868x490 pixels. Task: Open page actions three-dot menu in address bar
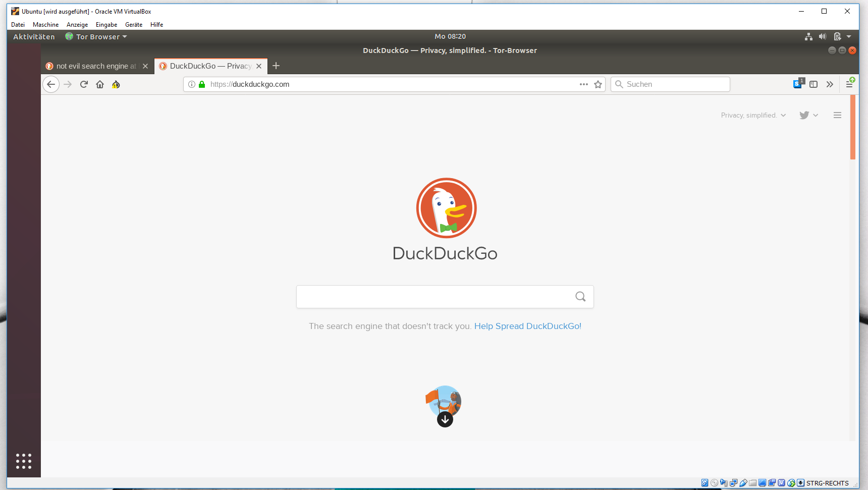[584, 84]
